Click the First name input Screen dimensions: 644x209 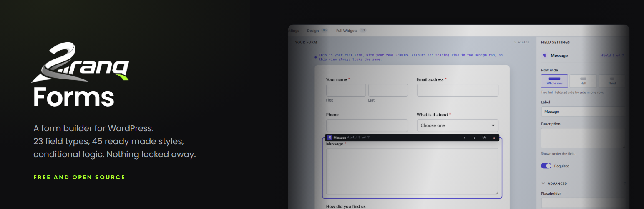click(346, 90)
